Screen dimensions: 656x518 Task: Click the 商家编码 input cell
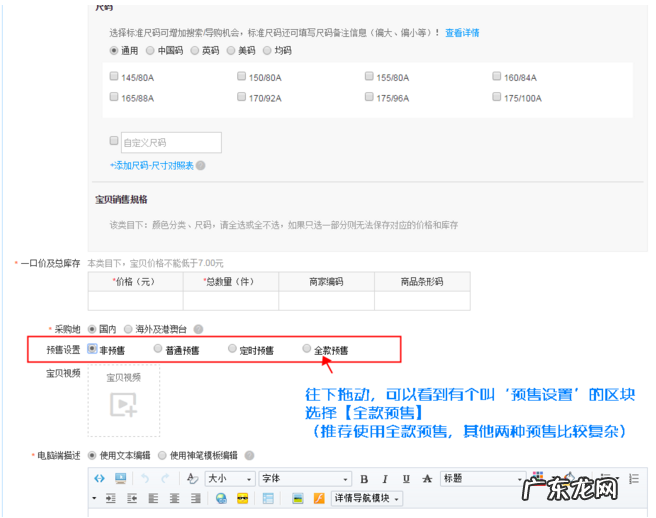click(327, 301)
